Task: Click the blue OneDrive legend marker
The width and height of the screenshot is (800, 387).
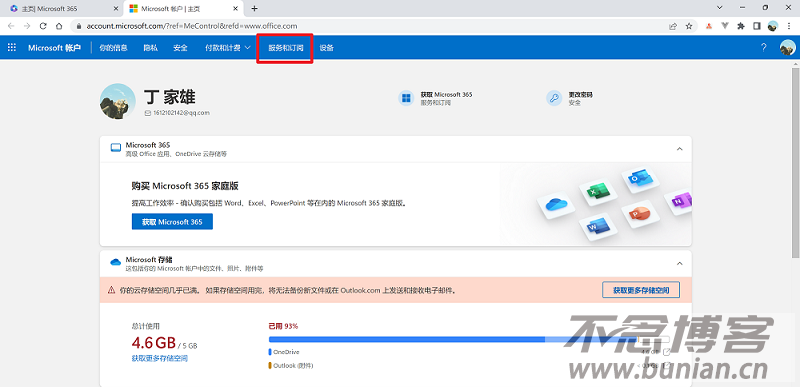Action: pos(270,352)
